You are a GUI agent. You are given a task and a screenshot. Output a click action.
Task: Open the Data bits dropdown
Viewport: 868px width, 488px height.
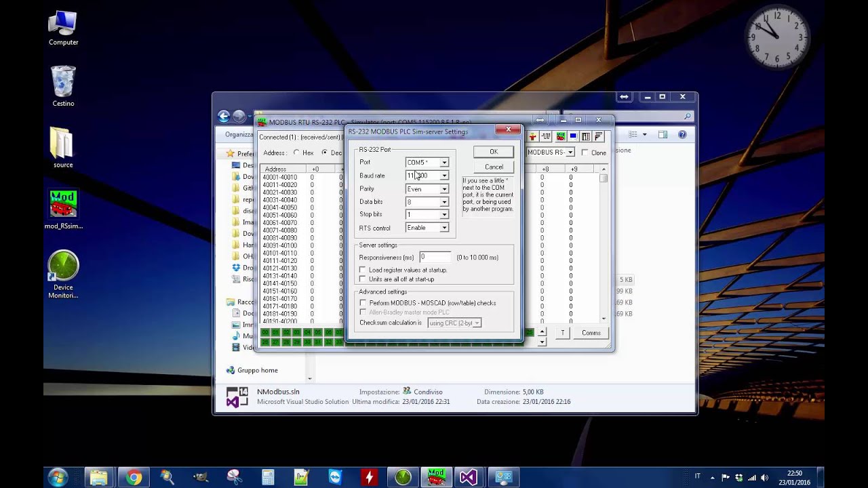click(x=444, y=202)
